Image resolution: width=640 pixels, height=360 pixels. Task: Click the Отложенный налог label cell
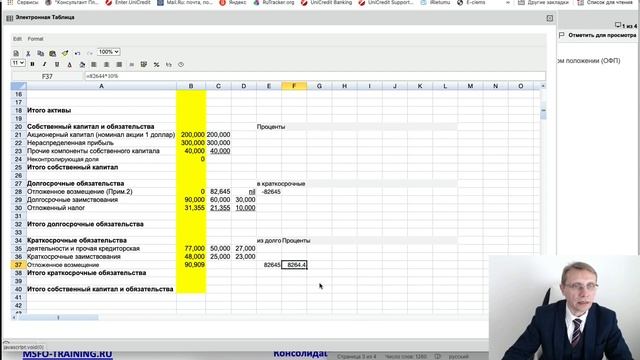point(102,208)
